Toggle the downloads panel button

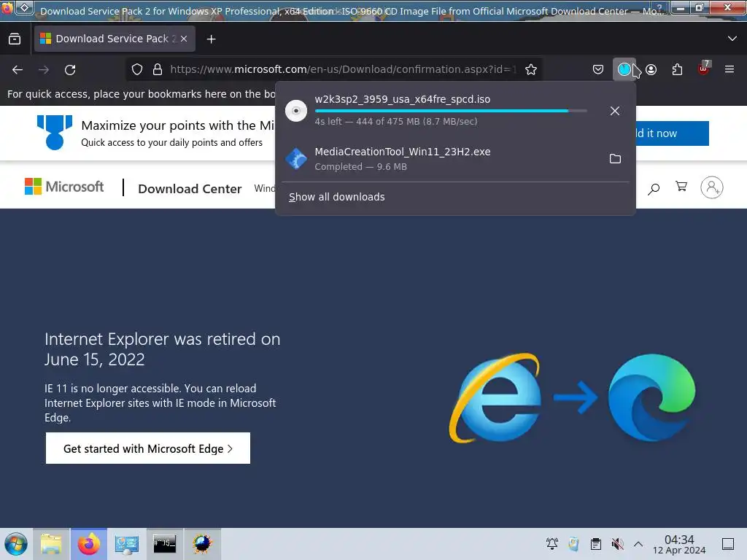(x=624, y=69)
